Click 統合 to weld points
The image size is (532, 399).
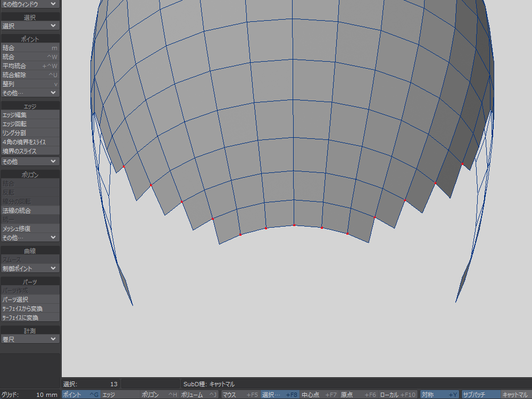point(30,57)
